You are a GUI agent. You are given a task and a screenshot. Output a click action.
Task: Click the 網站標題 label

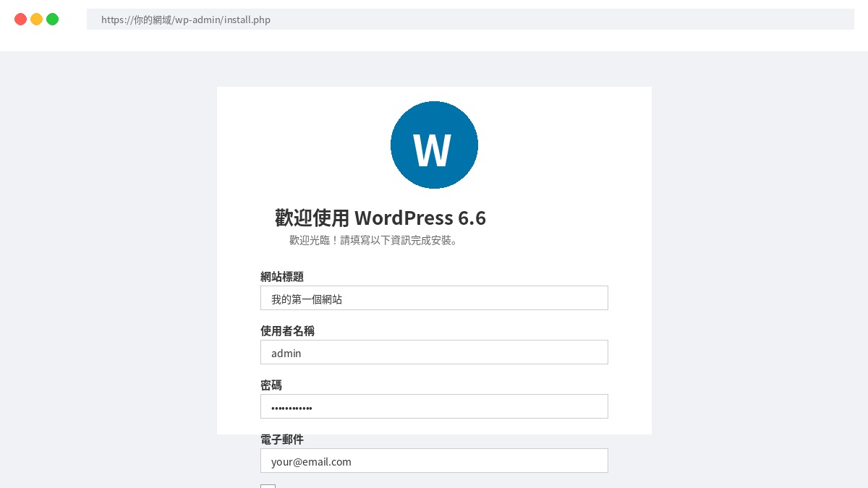point(282,276)
